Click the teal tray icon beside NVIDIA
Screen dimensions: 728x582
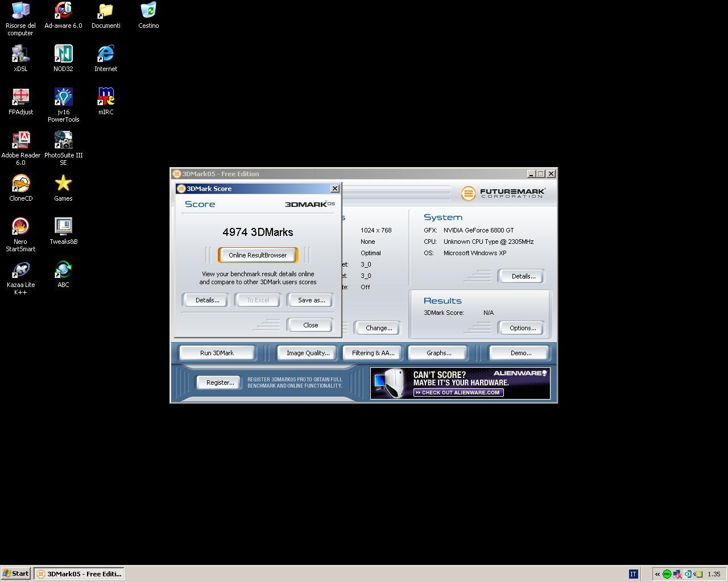pyautogui.click(x=688, y=574)
